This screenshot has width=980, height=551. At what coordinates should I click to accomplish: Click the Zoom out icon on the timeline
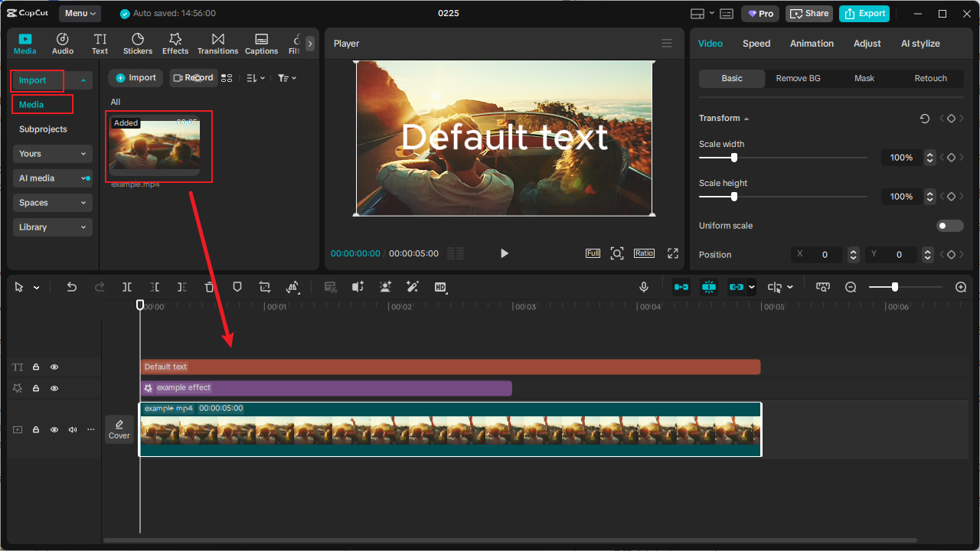click(851, 287)
